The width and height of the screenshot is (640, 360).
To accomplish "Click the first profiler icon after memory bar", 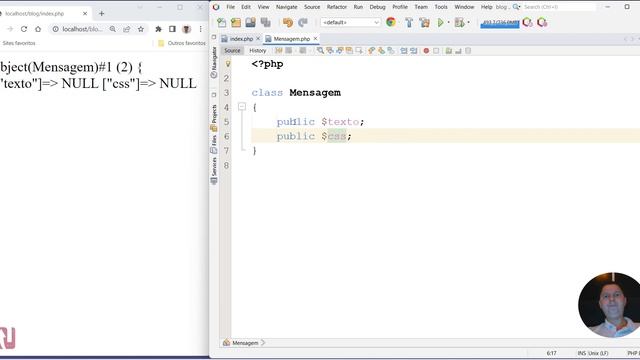I will coord(527,22).
